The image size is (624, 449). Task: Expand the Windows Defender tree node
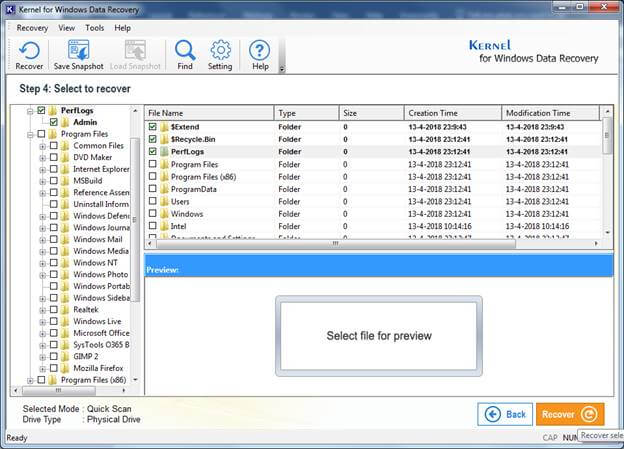pos(43,217)
